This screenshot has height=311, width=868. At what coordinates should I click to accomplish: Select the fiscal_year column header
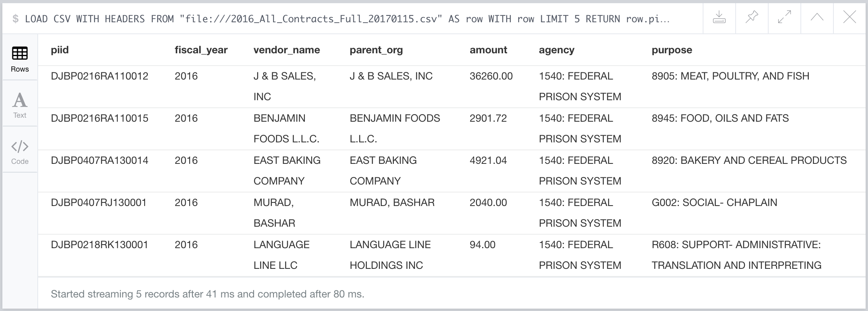point(201,50)
